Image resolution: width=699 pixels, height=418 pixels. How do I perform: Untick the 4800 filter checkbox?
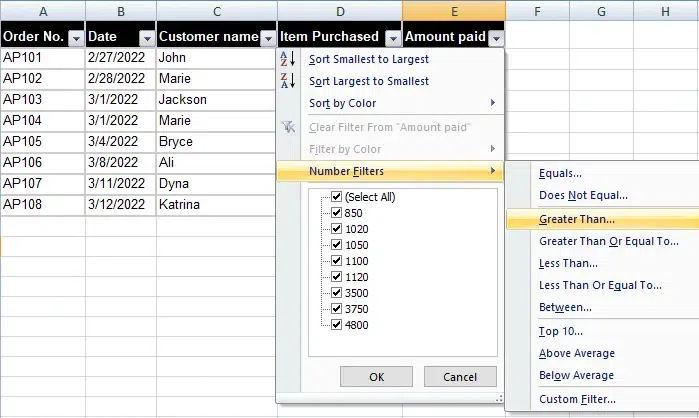pos(336,325)
